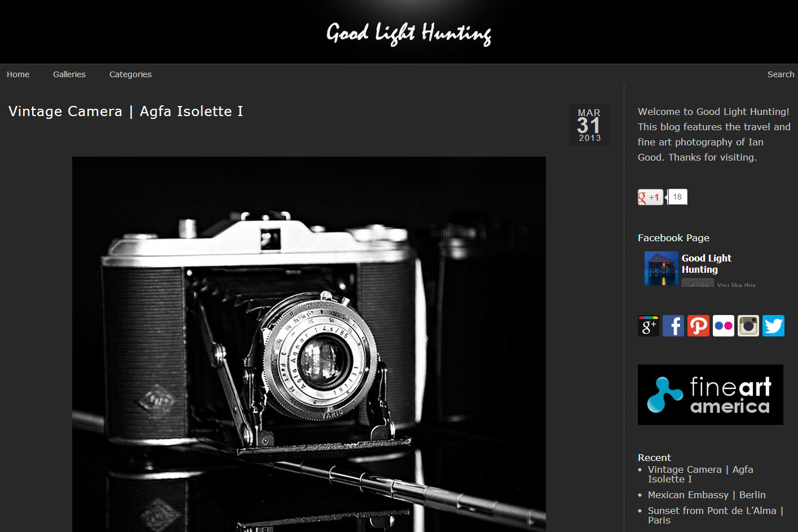Open the Twitter bird icon
This screenshot has height=532, width=798.
773,326
